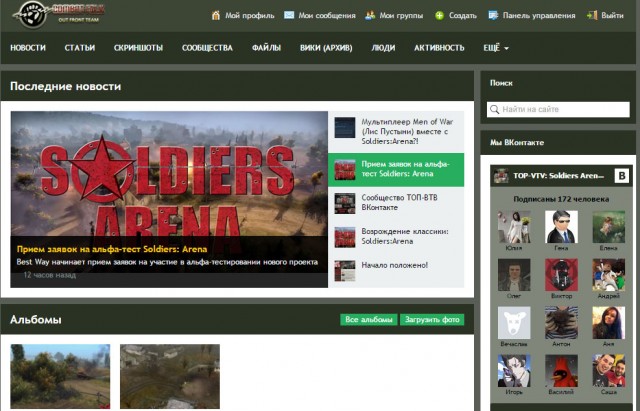Click the Найти на сайте search field

[x=558, y=109]
